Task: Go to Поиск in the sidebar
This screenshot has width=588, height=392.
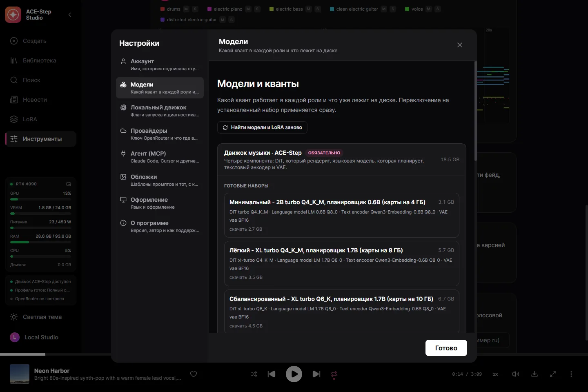Action: (x=40, y=80)
